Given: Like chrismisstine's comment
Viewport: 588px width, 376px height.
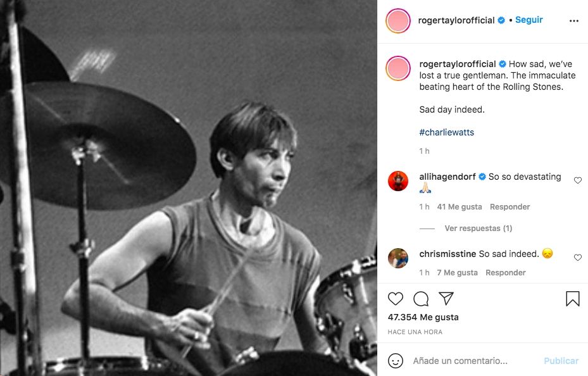Looking at the screenshot, I should (x=578, y=258).
